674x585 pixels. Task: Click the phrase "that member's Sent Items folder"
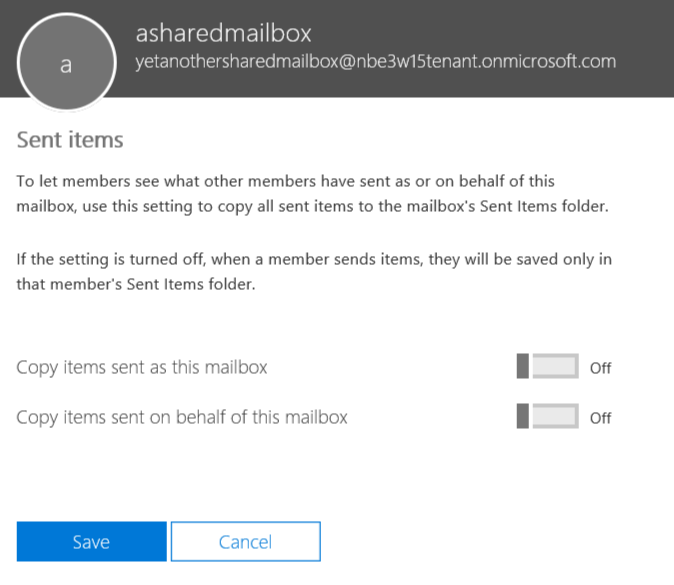(x=138, y=284)
